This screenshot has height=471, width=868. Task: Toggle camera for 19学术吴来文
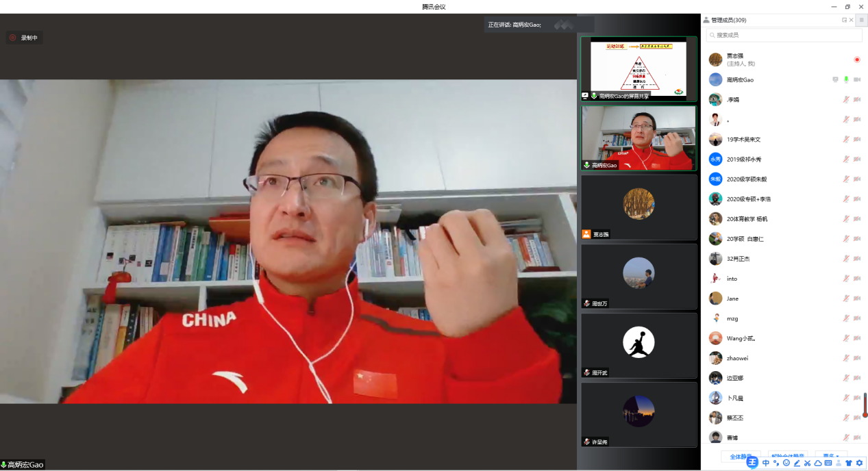856,139
